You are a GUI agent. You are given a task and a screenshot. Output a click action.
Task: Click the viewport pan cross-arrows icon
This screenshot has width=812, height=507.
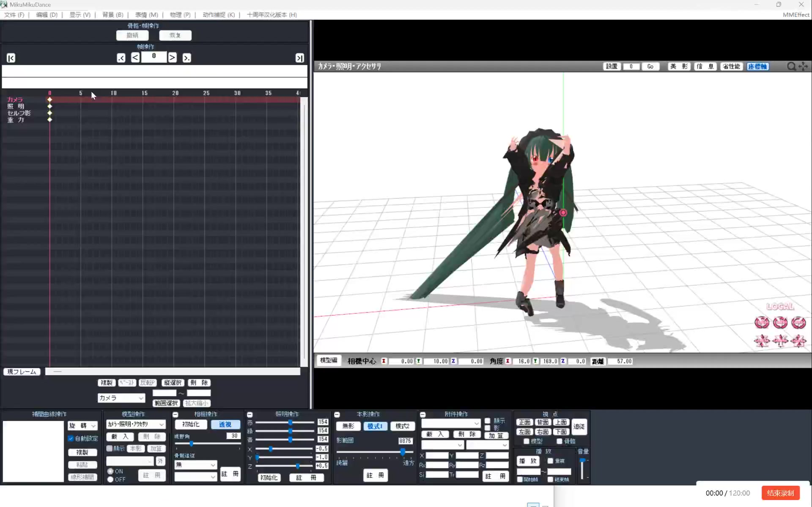tap(803, 66)
